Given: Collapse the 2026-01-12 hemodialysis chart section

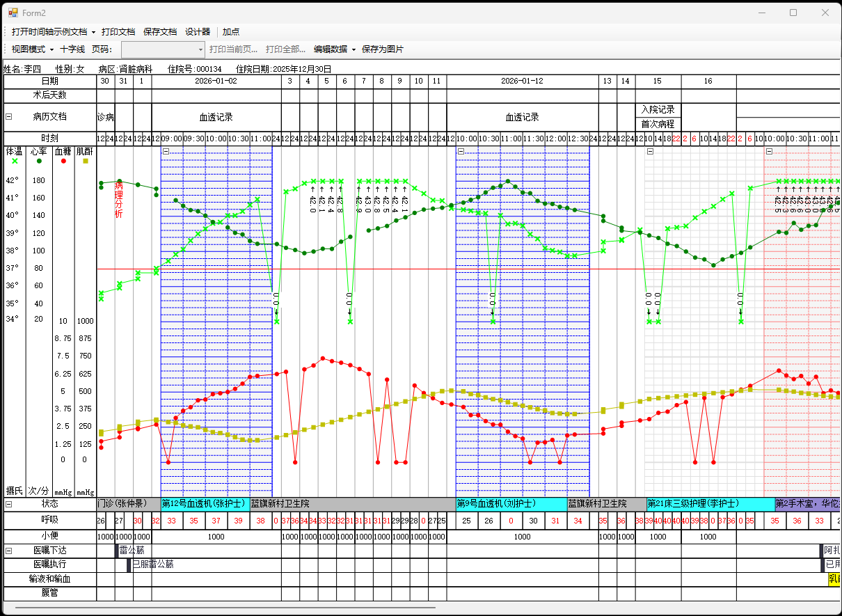Looking at the screenshot, I should tap(461, 151).
